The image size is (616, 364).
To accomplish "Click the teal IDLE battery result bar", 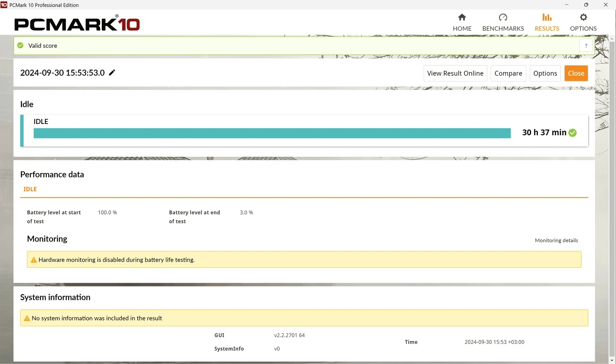I will pos(272,133).
